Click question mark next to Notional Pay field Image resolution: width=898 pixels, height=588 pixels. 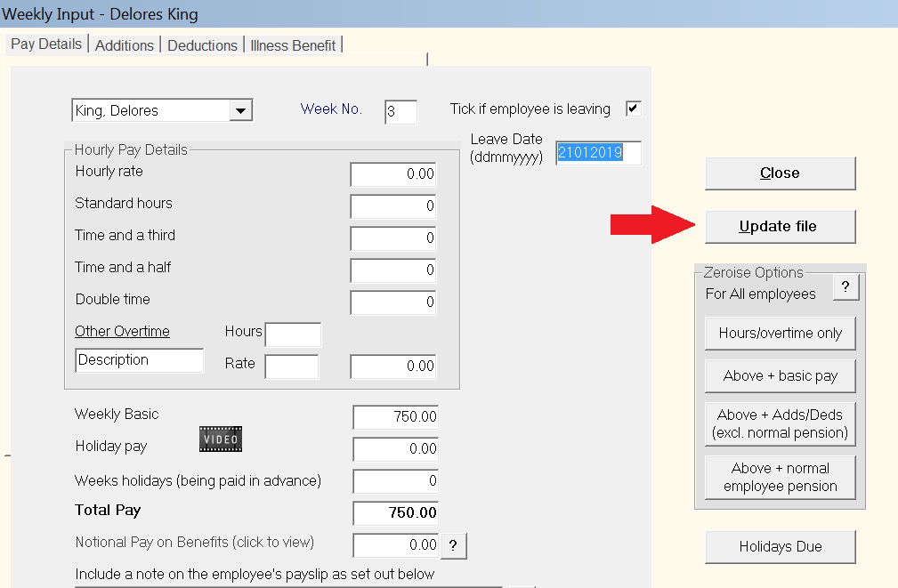click(453, 545)
